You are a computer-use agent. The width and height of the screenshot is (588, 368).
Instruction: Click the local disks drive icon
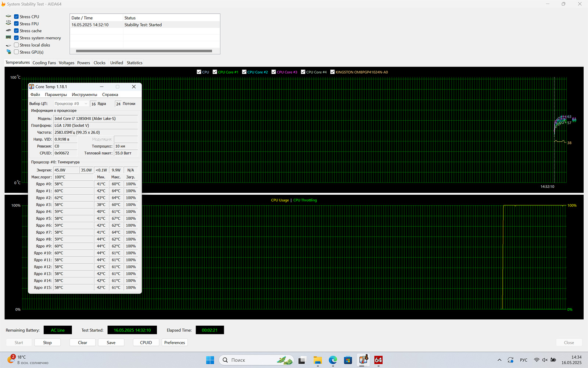[8, 45]
